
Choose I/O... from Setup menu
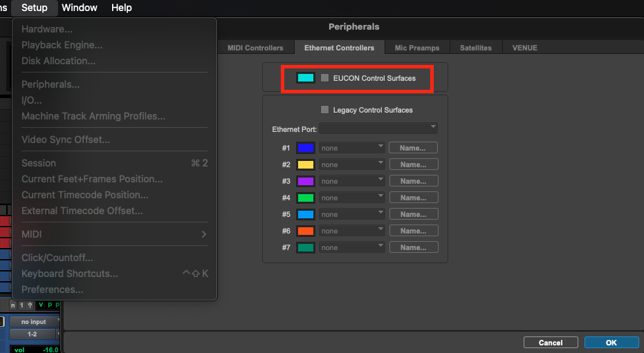(x=114, y=100)
